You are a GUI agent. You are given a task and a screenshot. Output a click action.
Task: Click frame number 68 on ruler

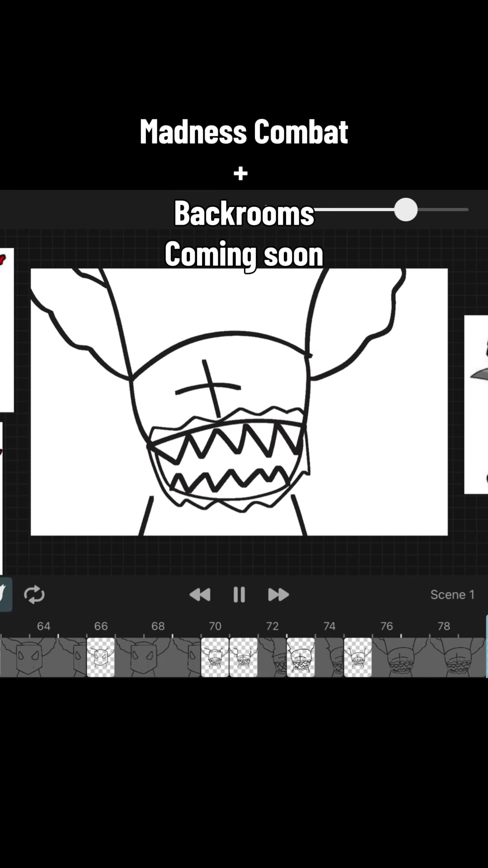point(158,626)
